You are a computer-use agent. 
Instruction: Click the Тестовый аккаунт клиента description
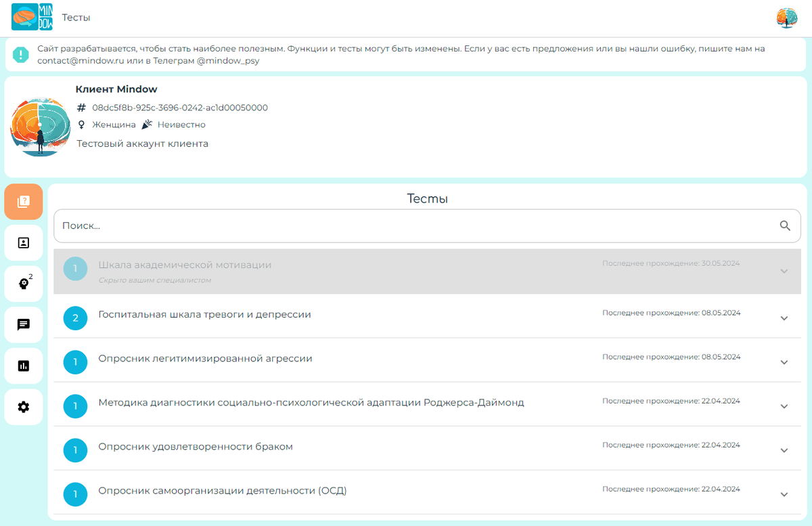point(143,144)
